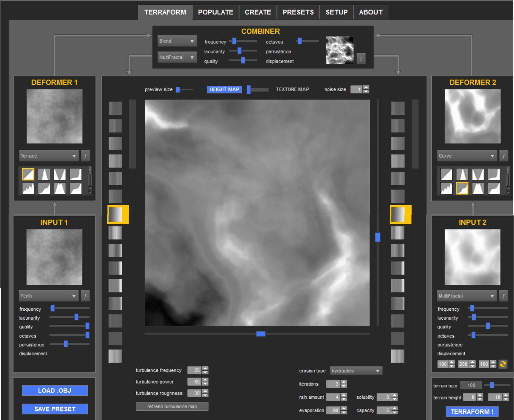Adjust the preview size slider
This screenshot has height=420, width=514.
point(185,90)
